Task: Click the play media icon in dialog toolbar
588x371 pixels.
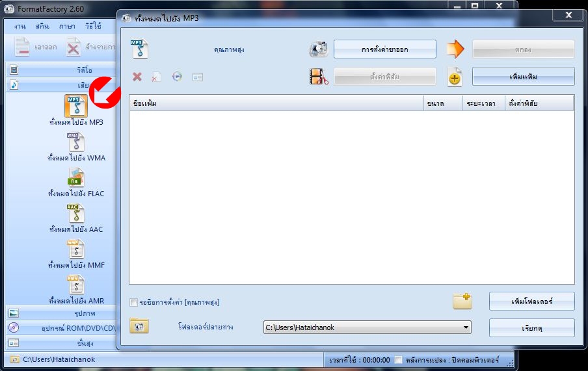Action: click(x=177, y=77)
